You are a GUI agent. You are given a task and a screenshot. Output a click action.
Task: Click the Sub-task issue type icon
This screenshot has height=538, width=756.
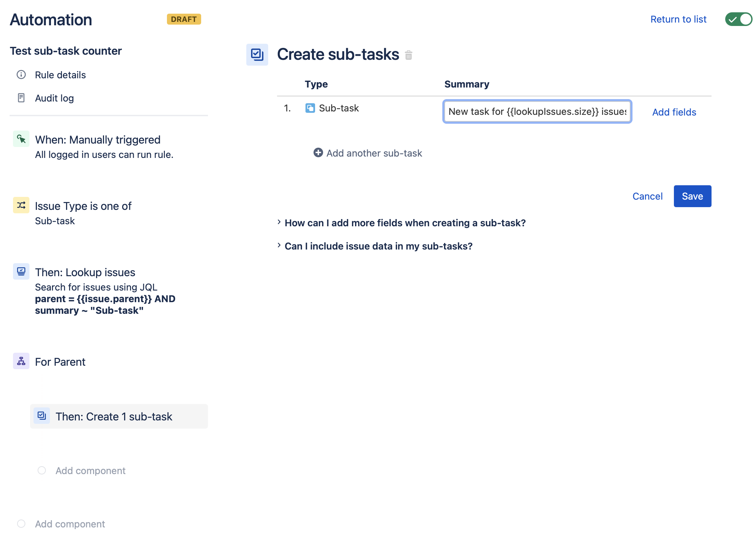pos(310,108)
